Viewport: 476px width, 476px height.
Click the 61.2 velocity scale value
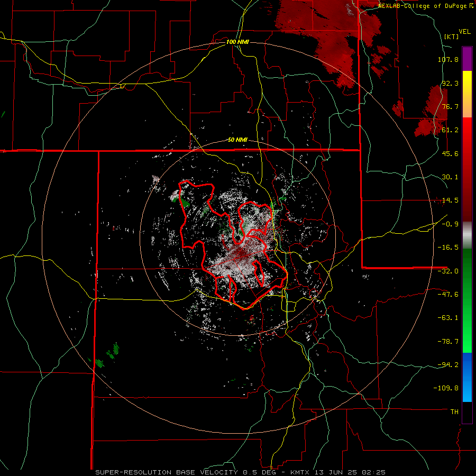pos(450,130)
